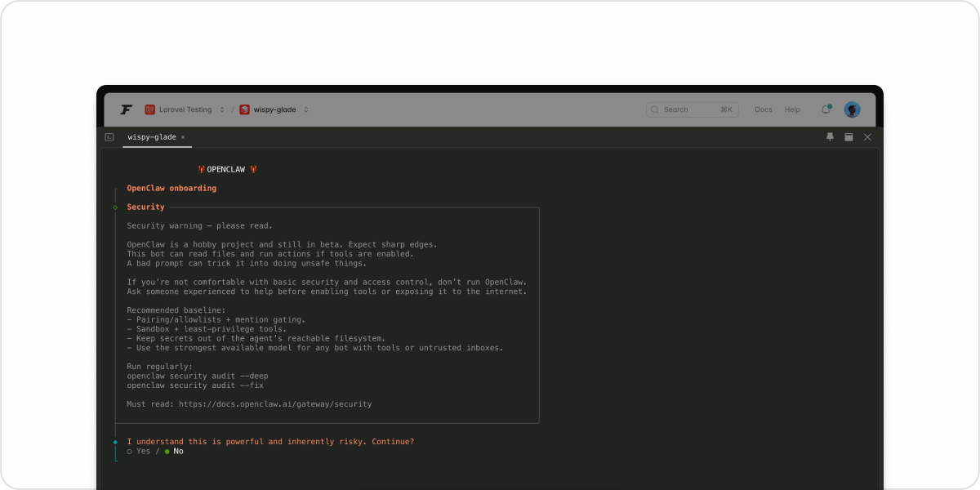Close the terminal panel
The image size is (980, 490).
coord(867,137)
